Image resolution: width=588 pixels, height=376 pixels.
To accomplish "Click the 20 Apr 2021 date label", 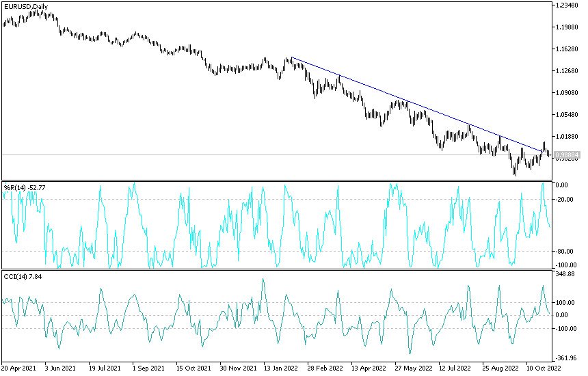I will (18, 368).
